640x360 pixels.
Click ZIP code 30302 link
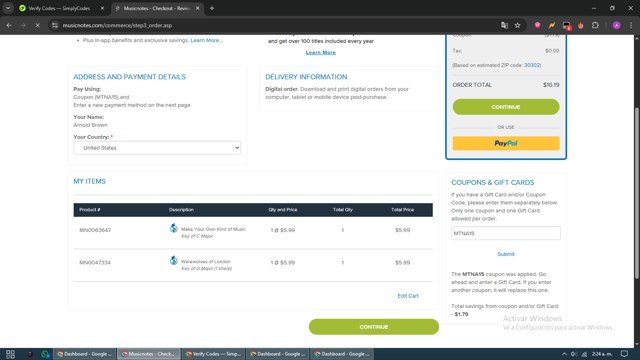[532, 65]
